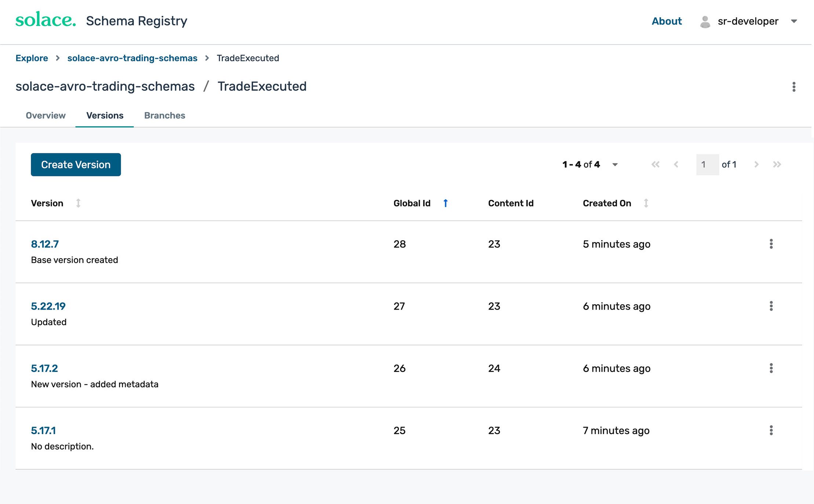Focus the page number input field
Viewport: 814px width, 504px height.
[x=708, y=164]
